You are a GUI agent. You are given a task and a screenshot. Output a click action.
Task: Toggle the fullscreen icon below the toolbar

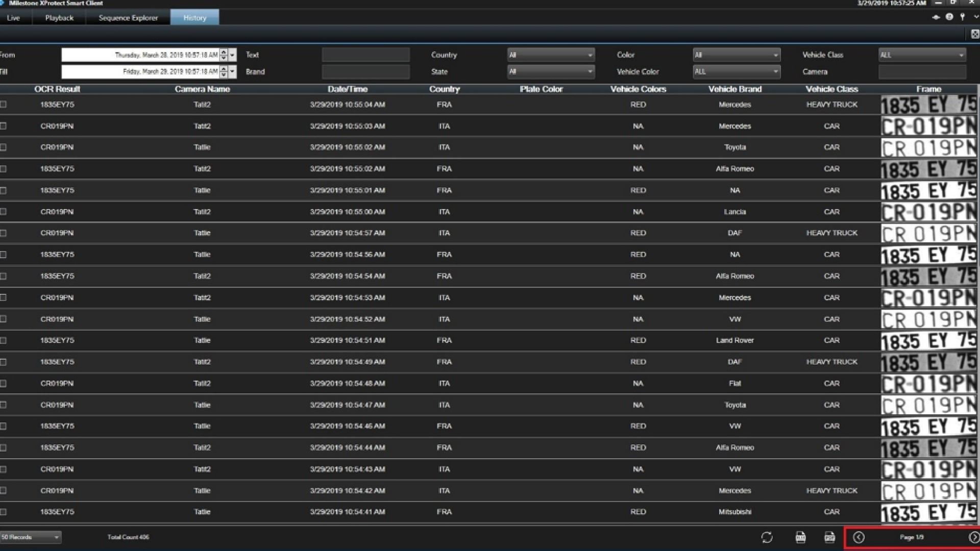974,34
